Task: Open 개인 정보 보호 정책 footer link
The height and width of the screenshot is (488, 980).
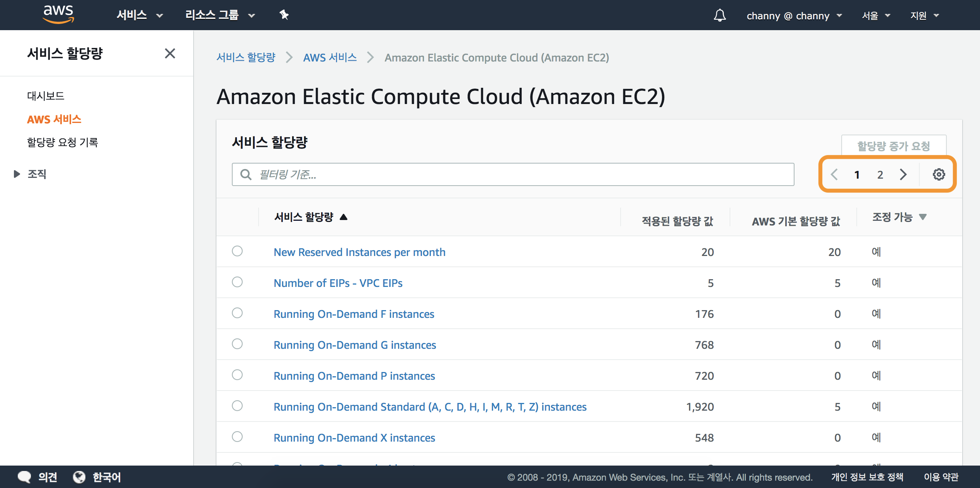Action: coord(867,477)
